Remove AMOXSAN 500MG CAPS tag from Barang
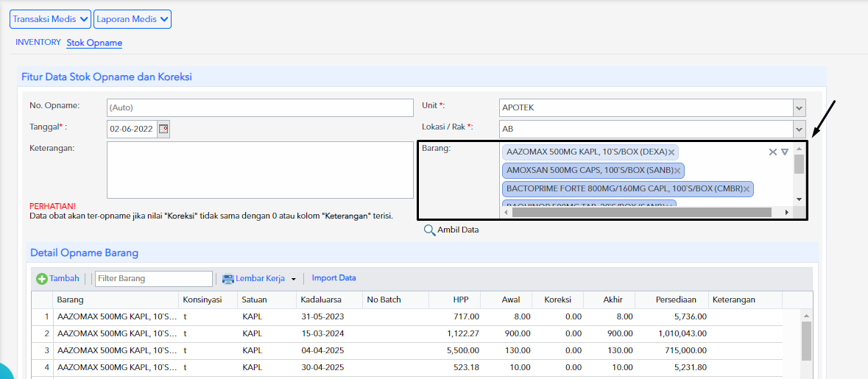The height and width of the screenshot is (379, 868). point(678,171)
